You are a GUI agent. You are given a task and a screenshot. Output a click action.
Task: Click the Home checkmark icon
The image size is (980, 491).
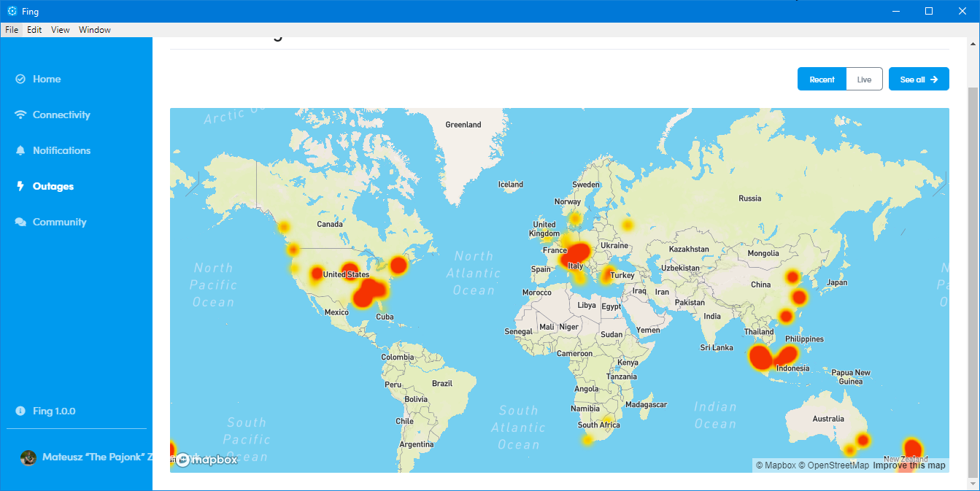[x=20, y=79]
